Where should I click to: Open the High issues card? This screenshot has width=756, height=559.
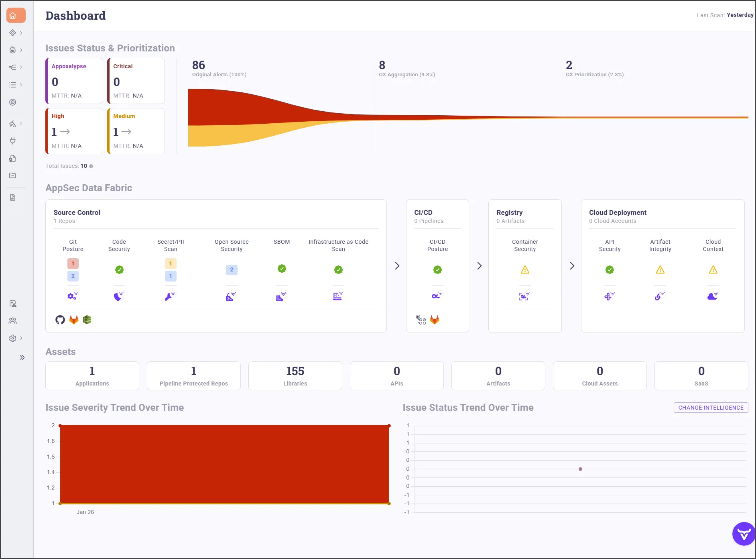74,131
